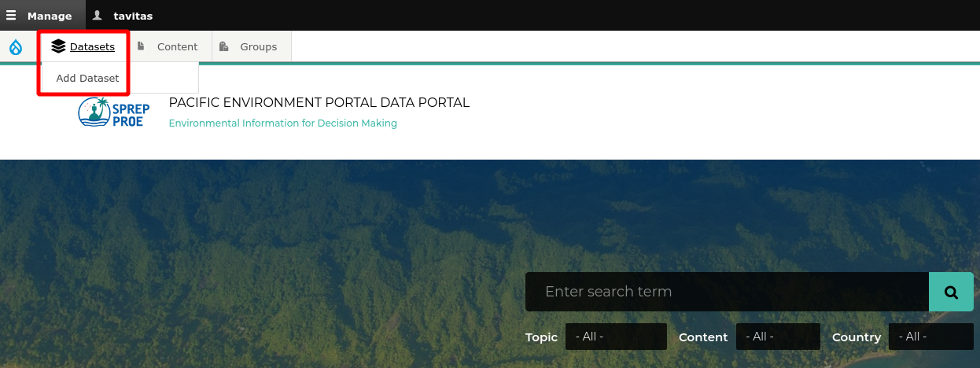Image resolution: width=980 pixels, height=368 pixels.
Task: Open the Drupal drop home icon
Action: click(16, 47)
